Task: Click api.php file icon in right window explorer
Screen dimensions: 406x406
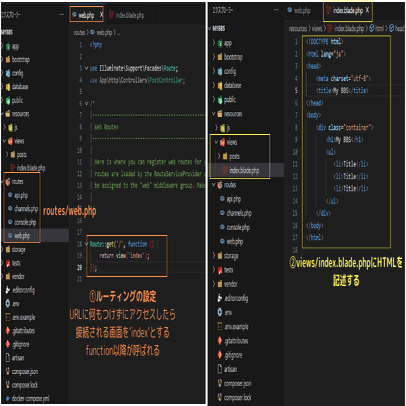Action: click(222, 199)
